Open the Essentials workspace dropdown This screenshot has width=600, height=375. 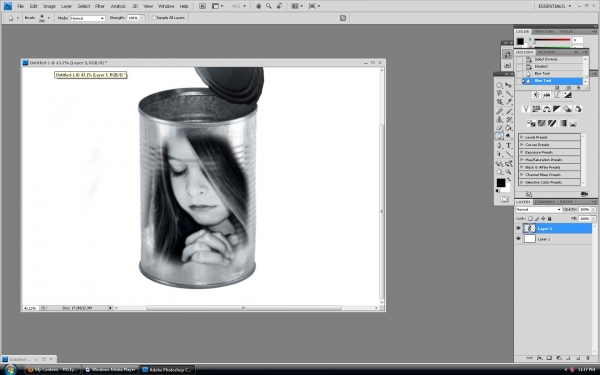(554, 6)
